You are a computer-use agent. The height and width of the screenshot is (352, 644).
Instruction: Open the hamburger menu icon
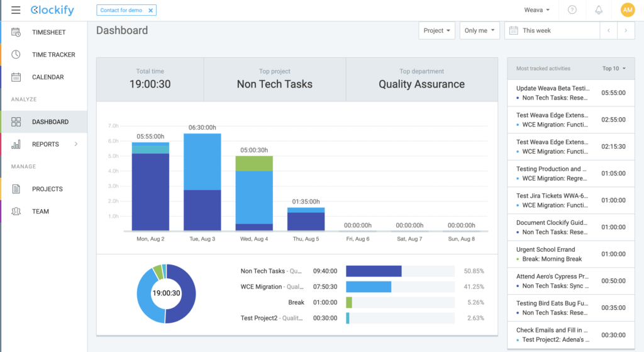pos(16,10)
